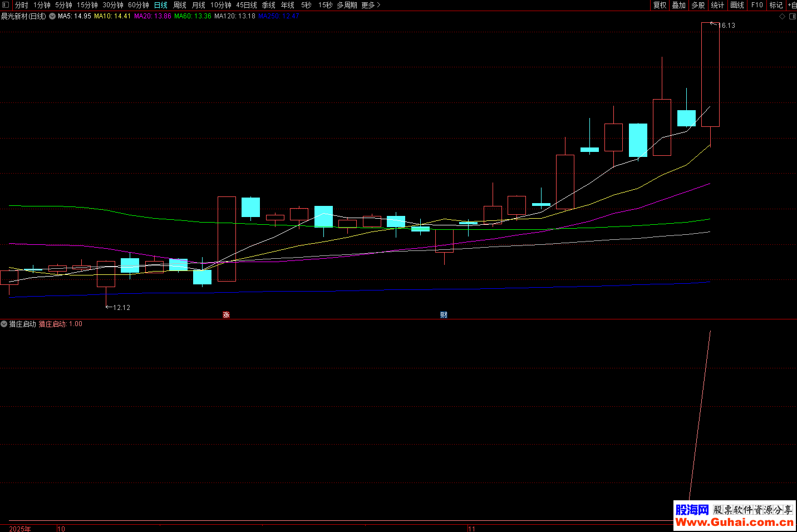Click the red 涨 marker icon
The width and height of the screenshot is (797, 532).
tap(226, 315)
